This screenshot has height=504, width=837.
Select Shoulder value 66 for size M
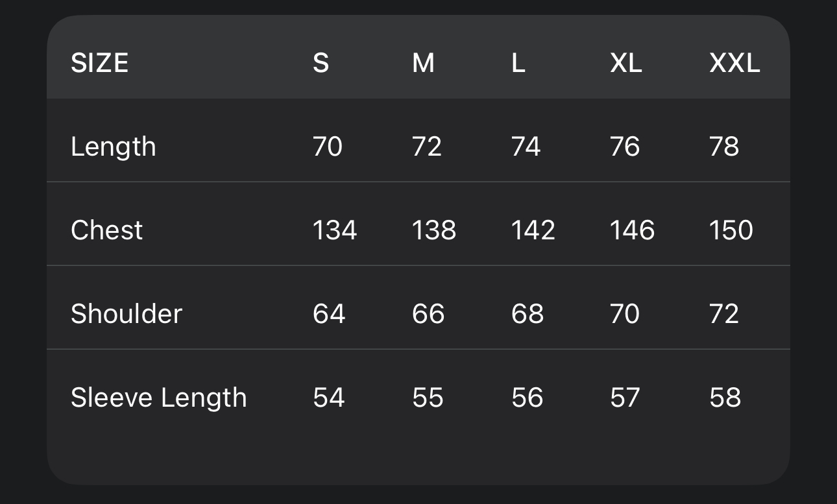pos(428,315)
